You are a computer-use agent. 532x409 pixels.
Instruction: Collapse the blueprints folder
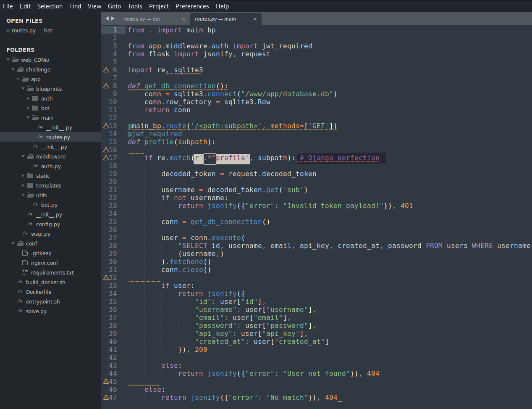tap(23, 89)
